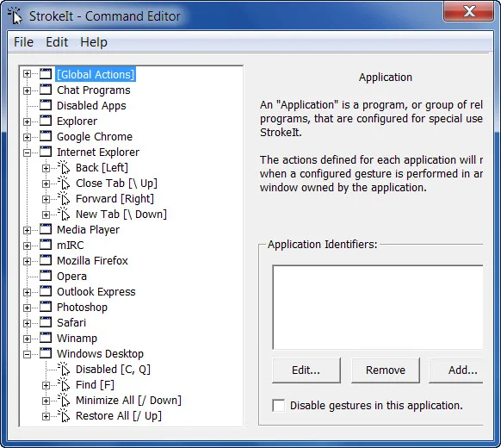Select the text Disabled [C, Q]

(x=113, y=370)
